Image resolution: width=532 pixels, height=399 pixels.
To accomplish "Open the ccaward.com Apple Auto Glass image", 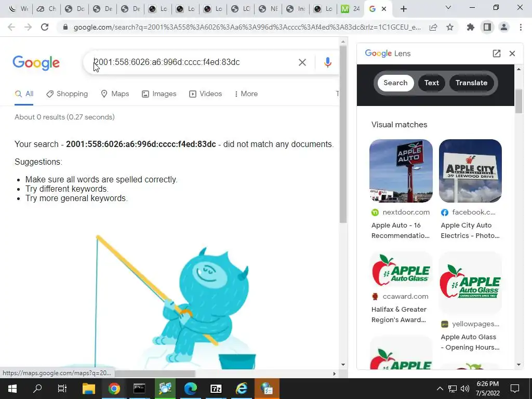I will tap(401, 270).
